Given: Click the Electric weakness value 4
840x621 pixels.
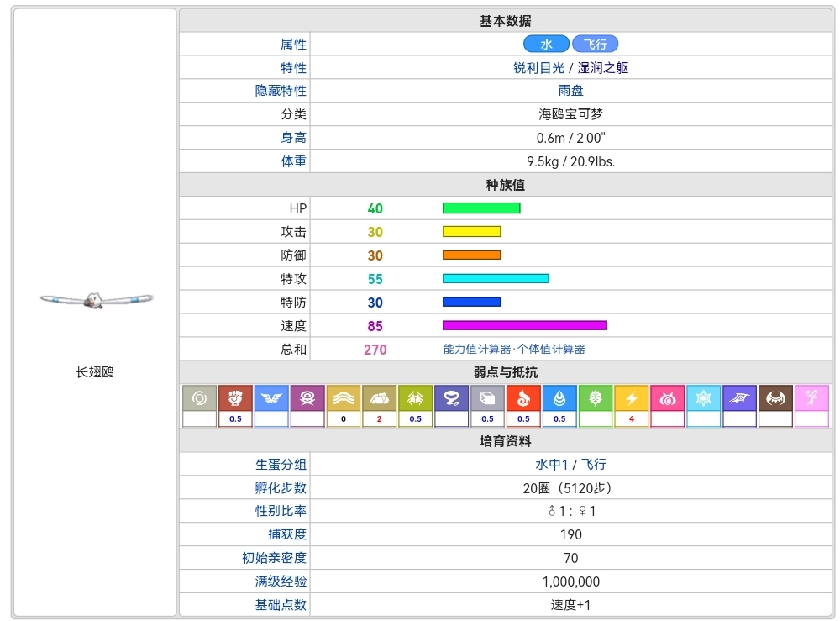Looking at the screenshot, I should tap(632, 419).
